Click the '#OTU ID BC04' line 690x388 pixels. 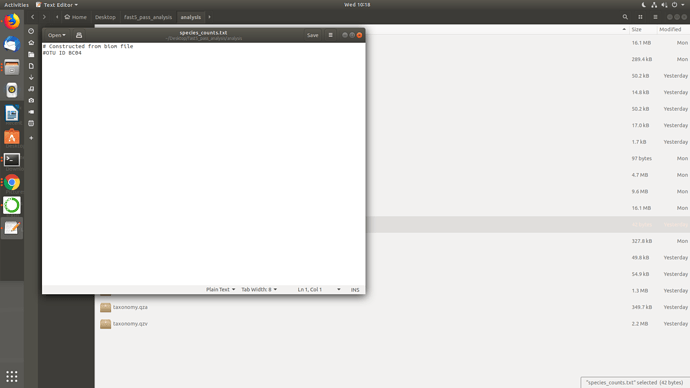pyautogui.click(x=62, y=53)
